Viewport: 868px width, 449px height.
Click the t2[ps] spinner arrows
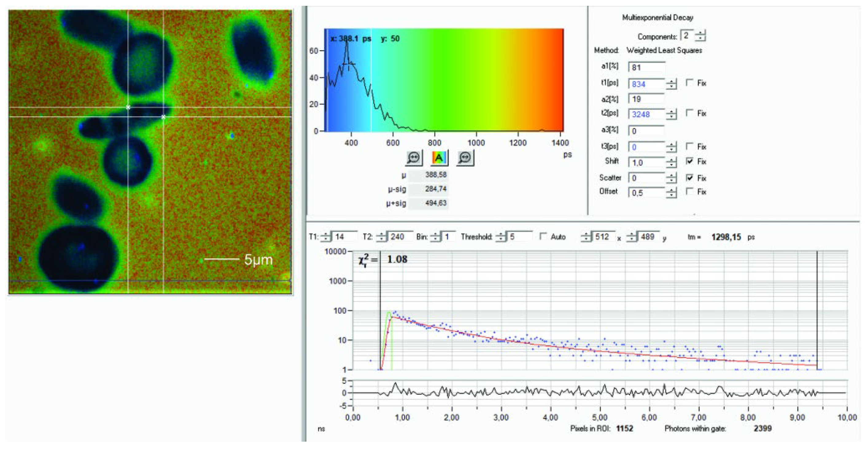671,114
